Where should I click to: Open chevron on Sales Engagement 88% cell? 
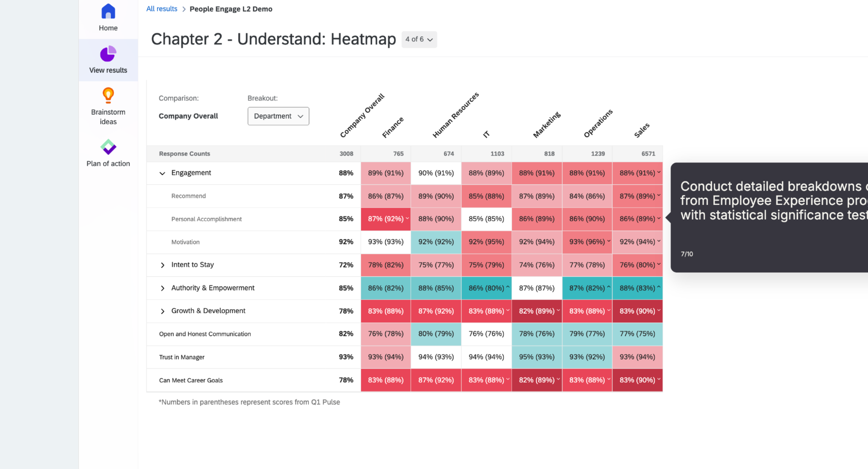click(x=659, y=172)
